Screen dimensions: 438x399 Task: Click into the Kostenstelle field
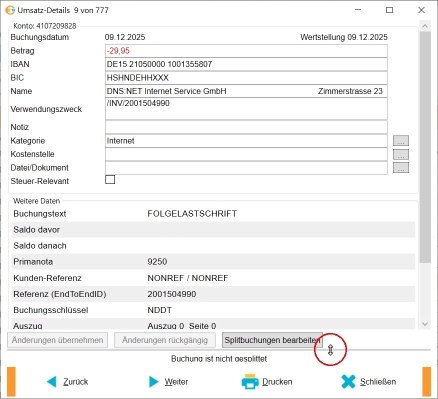pyautogui.click(x=246, y=154)
